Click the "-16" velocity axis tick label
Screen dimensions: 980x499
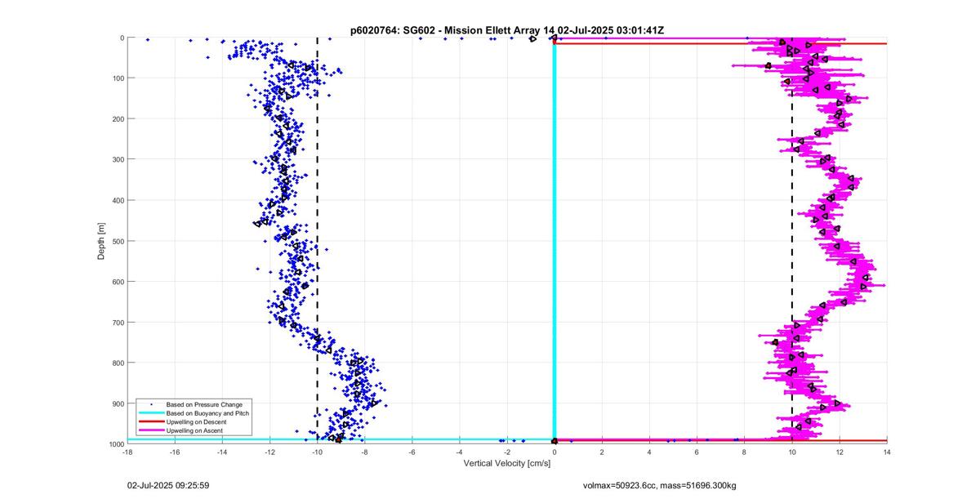pos(175,452)
